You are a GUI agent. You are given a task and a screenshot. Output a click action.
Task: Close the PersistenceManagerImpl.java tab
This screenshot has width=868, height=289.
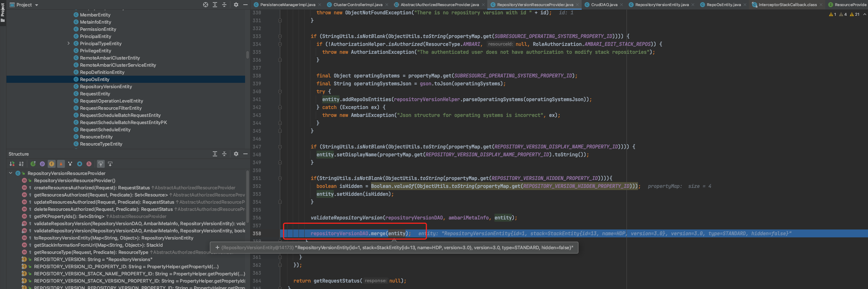(319, 5)
